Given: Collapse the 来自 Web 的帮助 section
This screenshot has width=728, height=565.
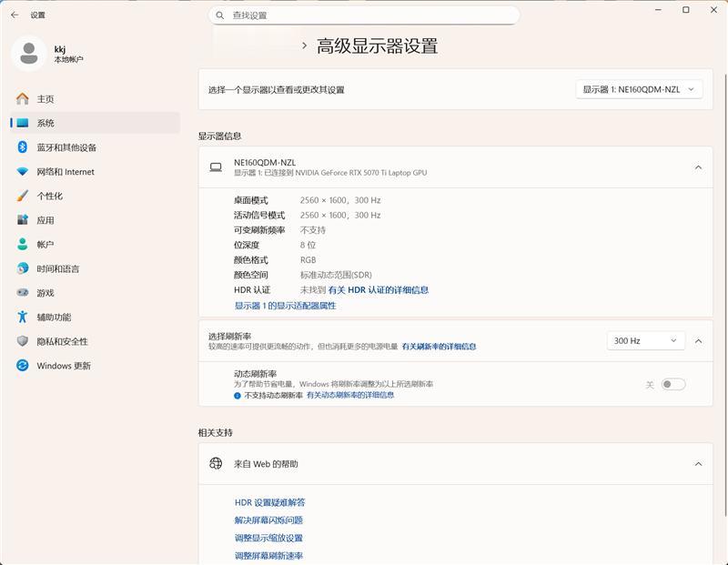Looking at the screenshot, I should click(x=696, y=463).
